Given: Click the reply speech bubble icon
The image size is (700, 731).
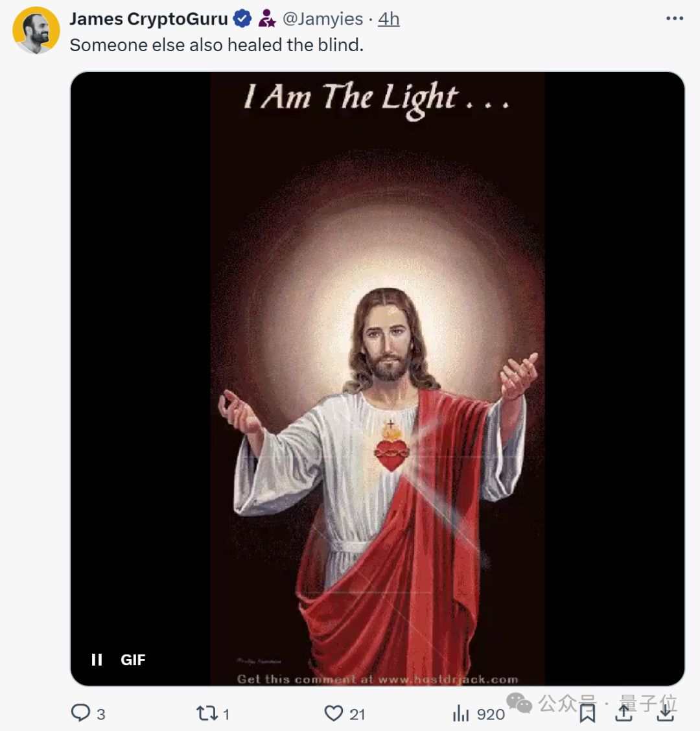Looking at the screenshot, I should (80, 713).
